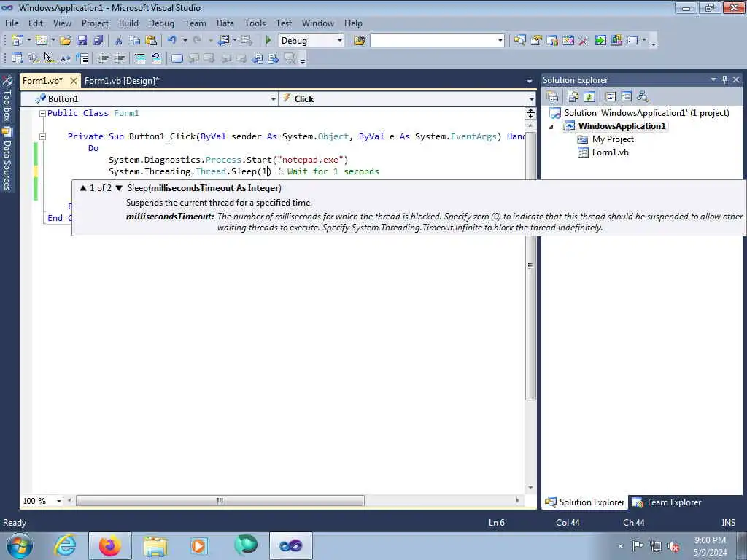Click the Find in Files icon

pyautogui.click(x=359, y=41)
